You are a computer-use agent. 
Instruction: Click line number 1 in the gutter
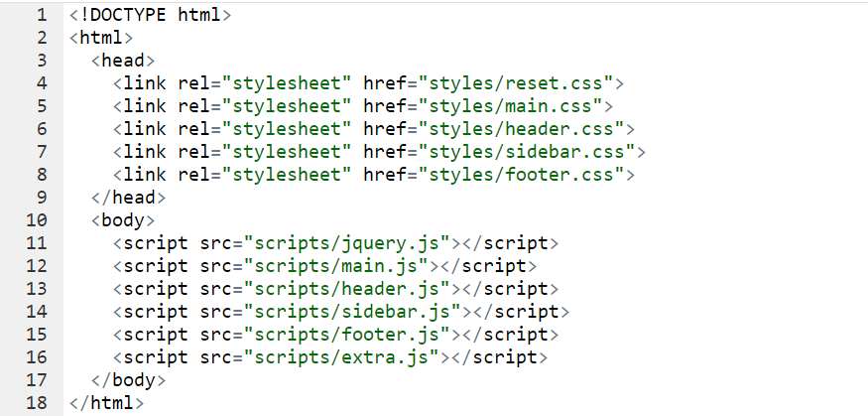[40, 16]
